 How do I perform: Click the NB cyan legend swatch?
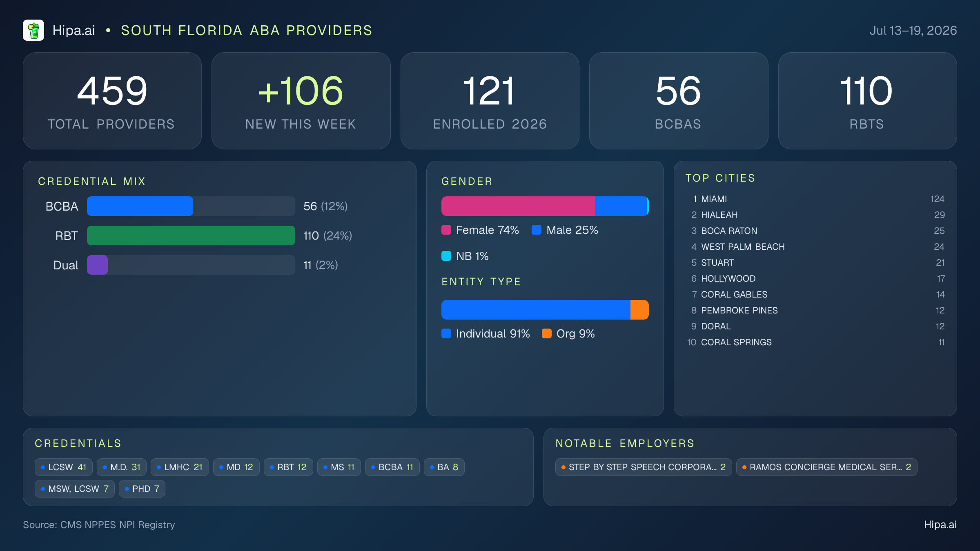(x=446, y=256)
